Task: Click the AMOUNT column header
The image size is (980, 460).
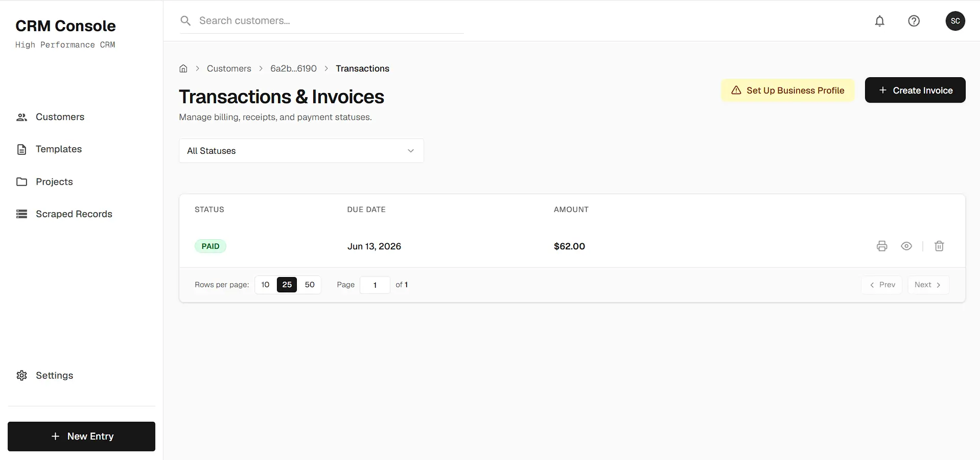Action: tap(571, 210)
